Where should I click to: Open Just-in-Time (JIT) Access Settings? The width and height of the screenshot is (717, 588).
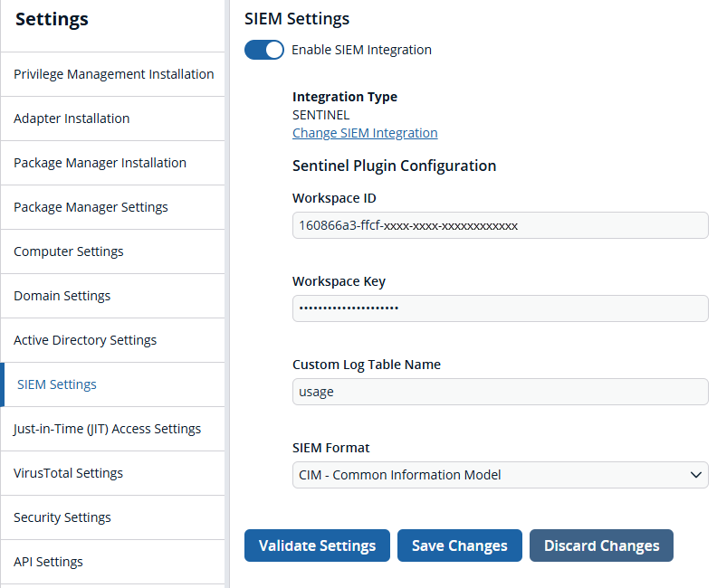click(113, 429)
